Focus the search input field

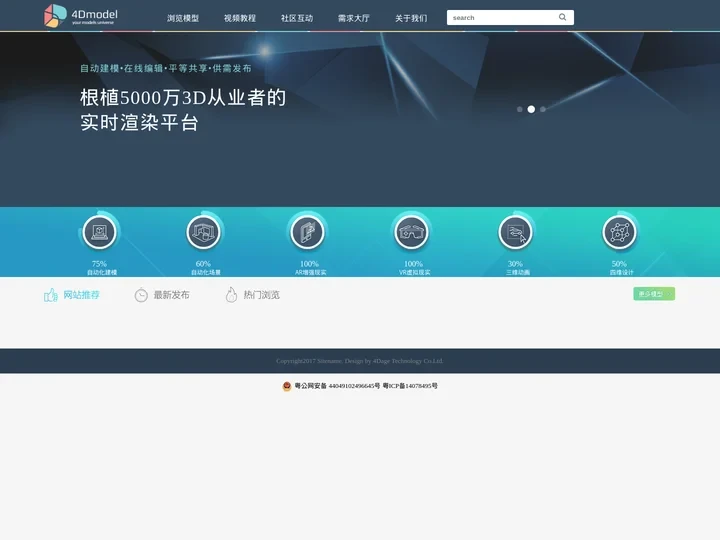[501, 17]
